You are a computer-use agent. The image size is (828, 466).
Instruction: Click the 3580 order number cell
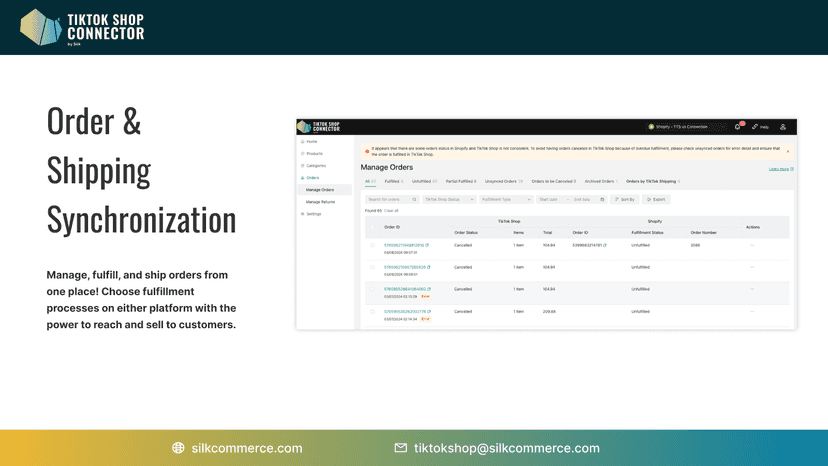point(695,245)
